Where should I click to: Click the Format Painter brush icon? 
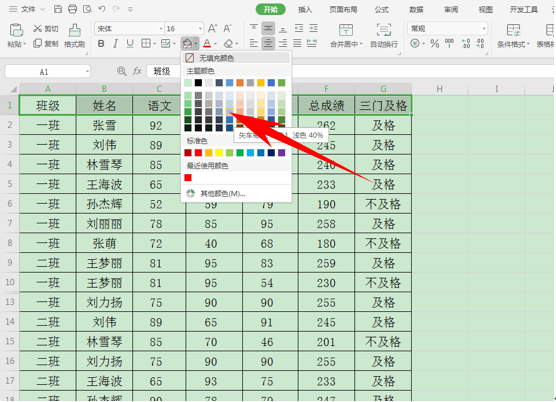point(74,30)
